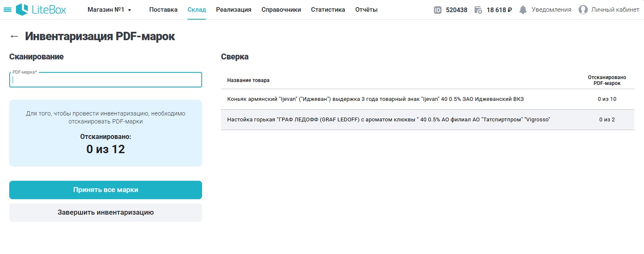This screenshot has width=644, height=254.
Task: Open the Отчёты menu
Action: click(x=366, y=10)
